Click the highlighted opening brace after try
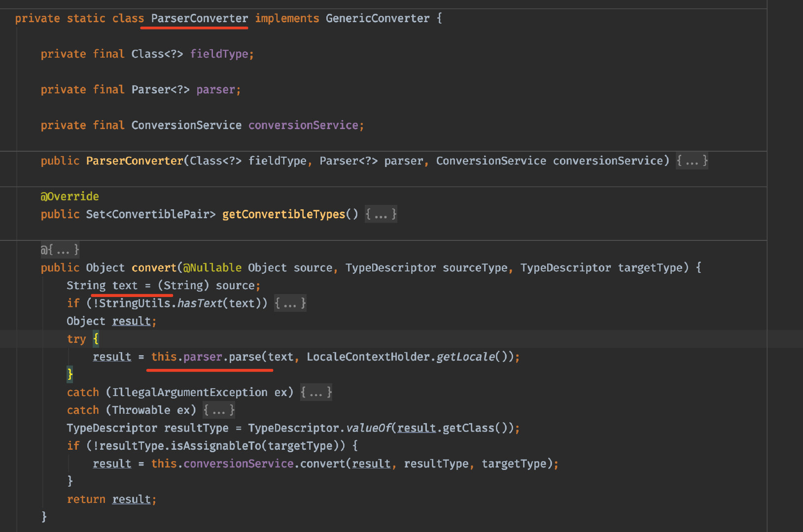The image size is (803, 532). 96,339
